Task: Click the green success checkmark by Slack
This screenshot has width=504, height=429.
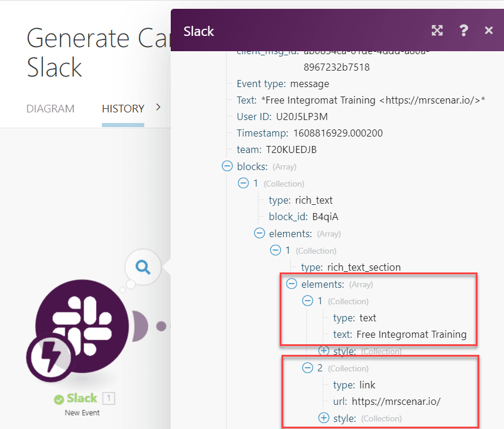Action: [x=59, y=400]
